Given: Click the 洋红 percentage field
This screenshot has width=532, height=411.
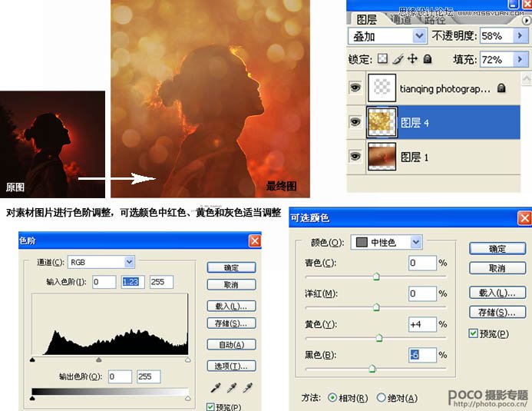Looking at the screenshot, I should point(422,293).
